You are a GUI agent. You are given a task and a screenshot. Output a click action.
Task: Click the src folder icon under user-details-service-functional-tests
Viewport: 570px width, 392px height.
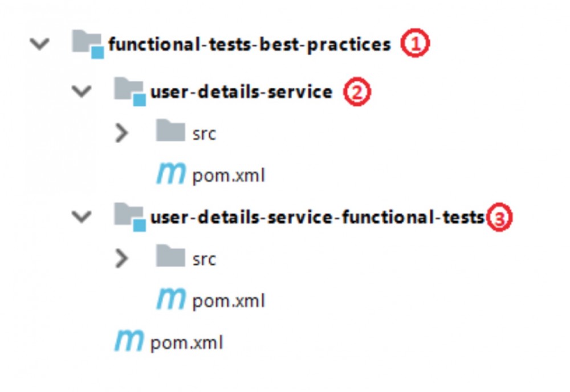170,258
